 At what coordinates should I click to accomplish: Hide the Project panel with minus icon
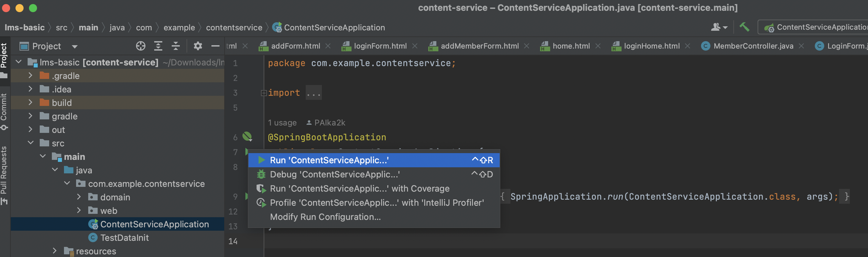coord(215,46)
